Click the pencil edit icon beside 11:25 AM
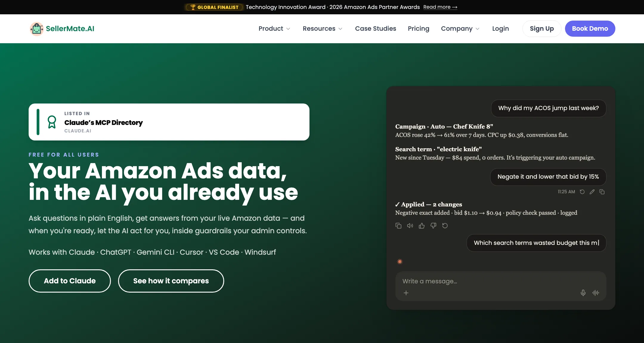This screenshot has height=343, width=644. [592, 192]
